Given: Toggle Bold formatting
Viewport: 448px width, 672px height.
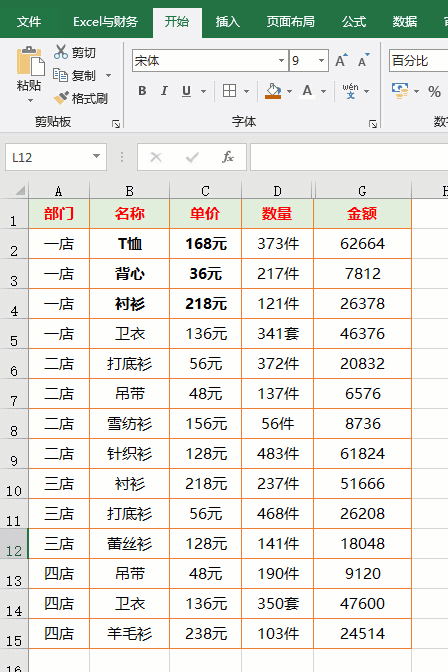Looking at the screenshot, I should [x=142, y=91].
